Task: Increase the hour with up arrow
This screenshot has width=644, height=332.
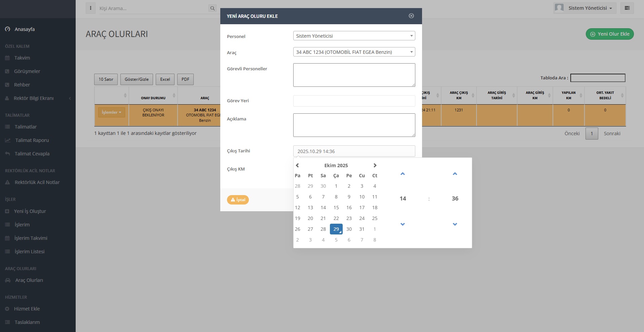Action: click(403, 174)
